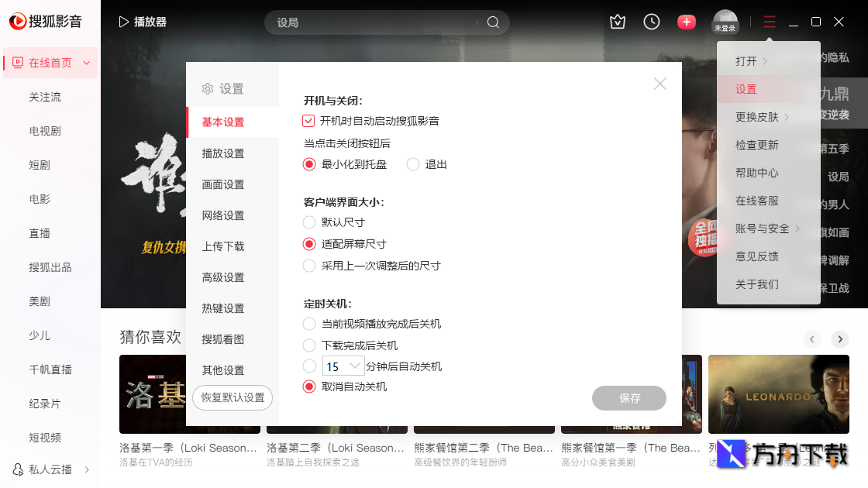868x488 pixels.
Task: Uncheck 开机时自动启动搜狐影音
Action: 310,120
